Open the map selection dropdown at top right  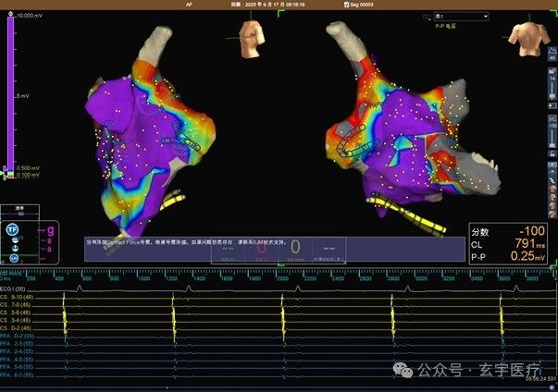(461, 17)
